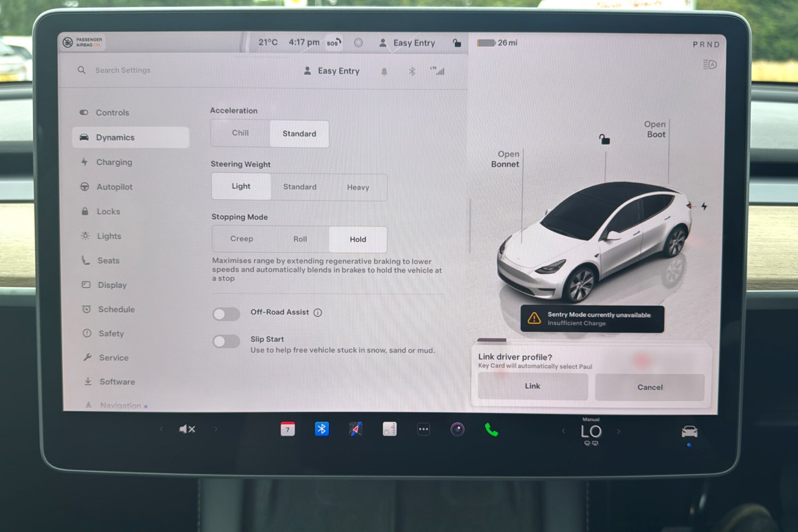Open the LTE signal strength icon
Screen dimensions: 798x532
click(437, 71)
